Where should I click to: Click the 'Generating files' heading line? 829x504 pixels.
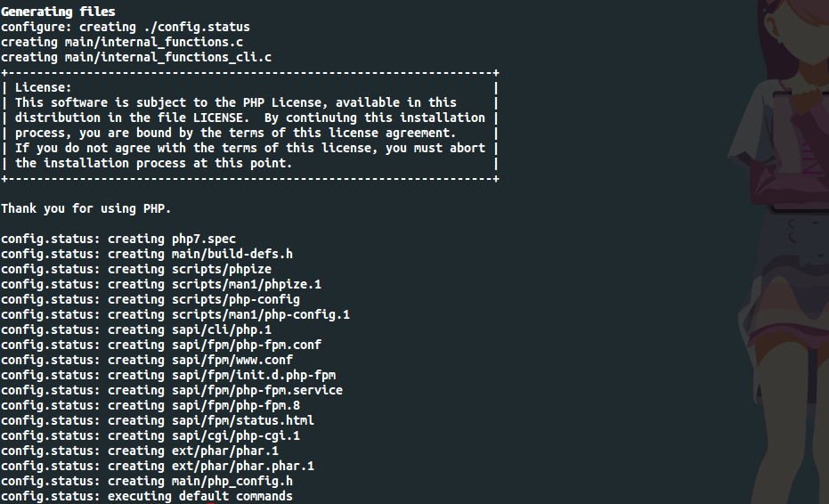(x=58, y=12)
